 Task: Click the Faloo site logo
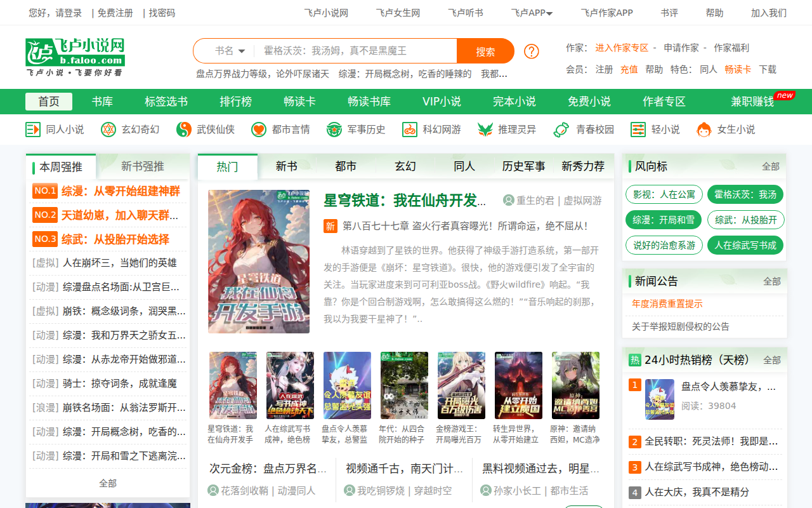75,57
